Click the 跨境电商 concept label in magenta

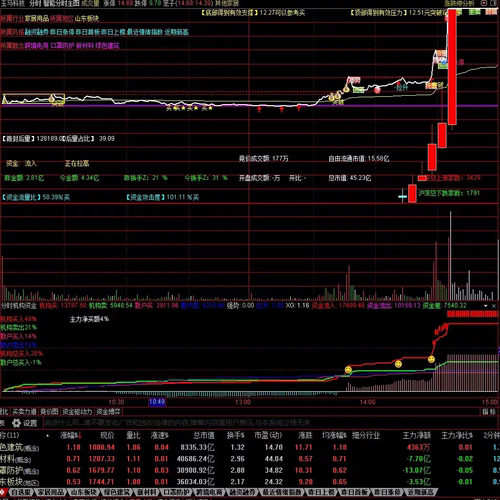tap(37, 46)
